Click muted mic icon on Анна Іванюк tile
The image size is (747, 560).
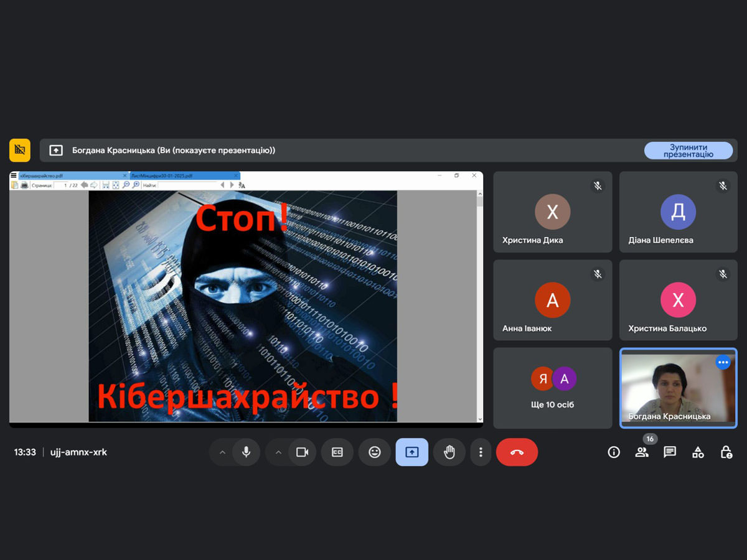[598, 274]
